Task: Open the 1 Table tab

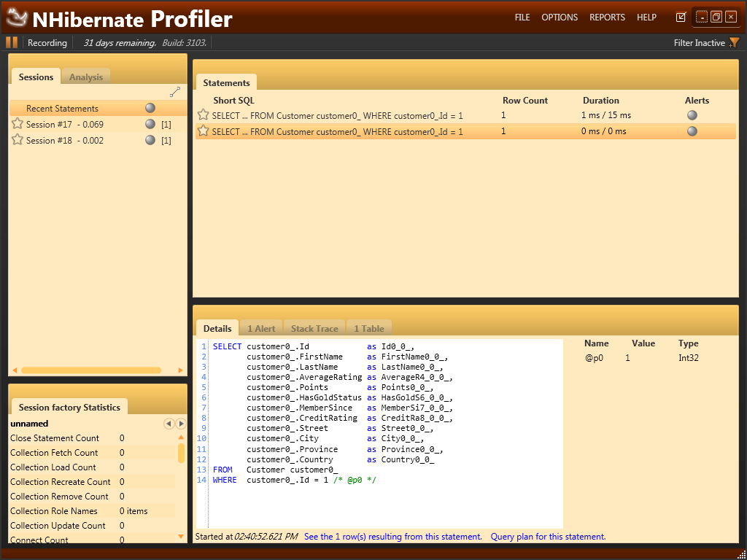Action: (x=368, y=328)
